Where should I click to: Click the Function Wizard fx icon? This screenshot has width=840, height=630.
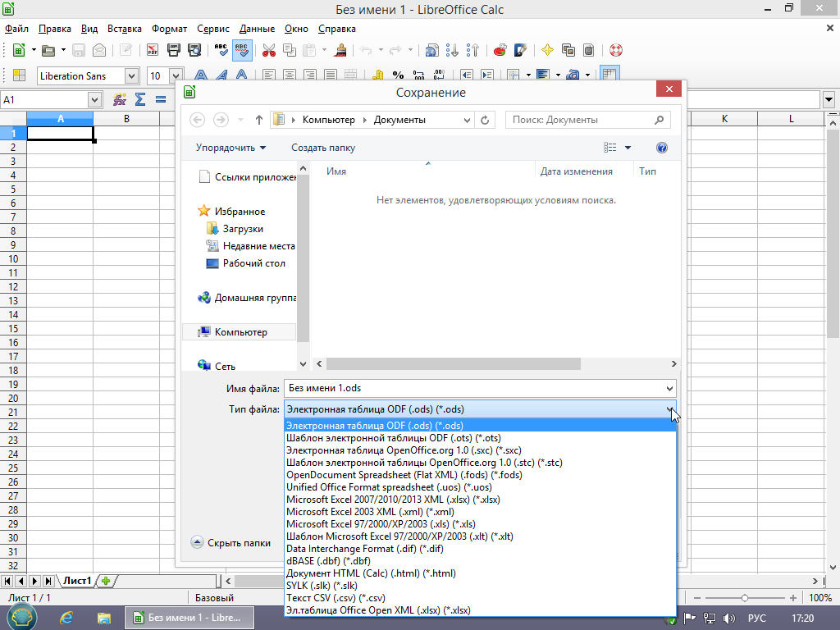point(120,99)
